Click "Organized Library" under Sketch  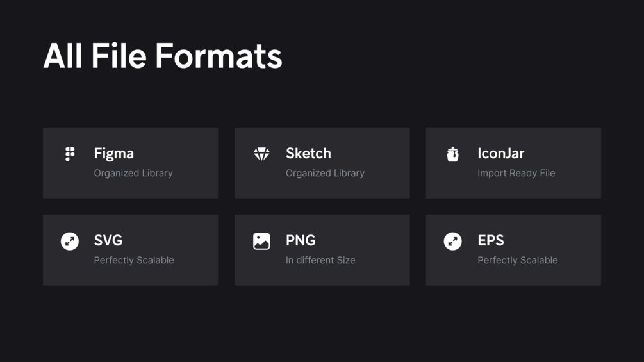pos(326,174)
